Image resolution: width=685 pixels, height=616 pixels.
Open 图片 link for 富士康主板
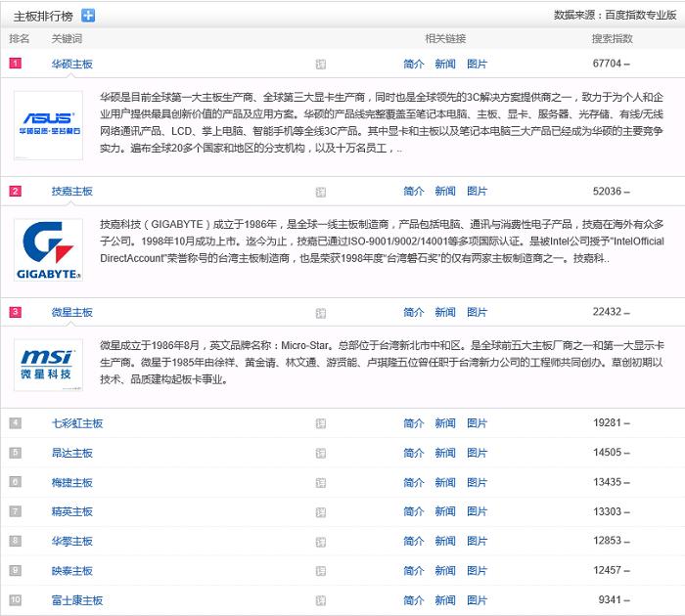click(477, 600)
